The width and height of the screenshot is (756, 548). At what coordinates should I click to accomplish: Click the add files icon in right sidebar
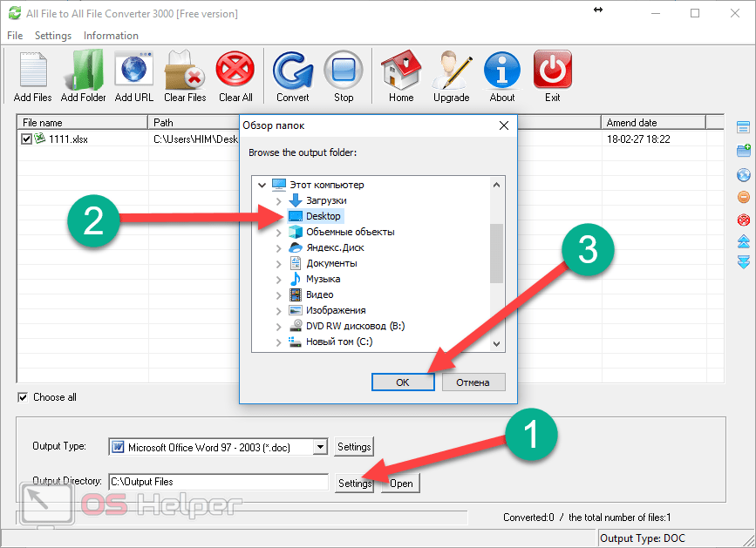coord(744,127)
